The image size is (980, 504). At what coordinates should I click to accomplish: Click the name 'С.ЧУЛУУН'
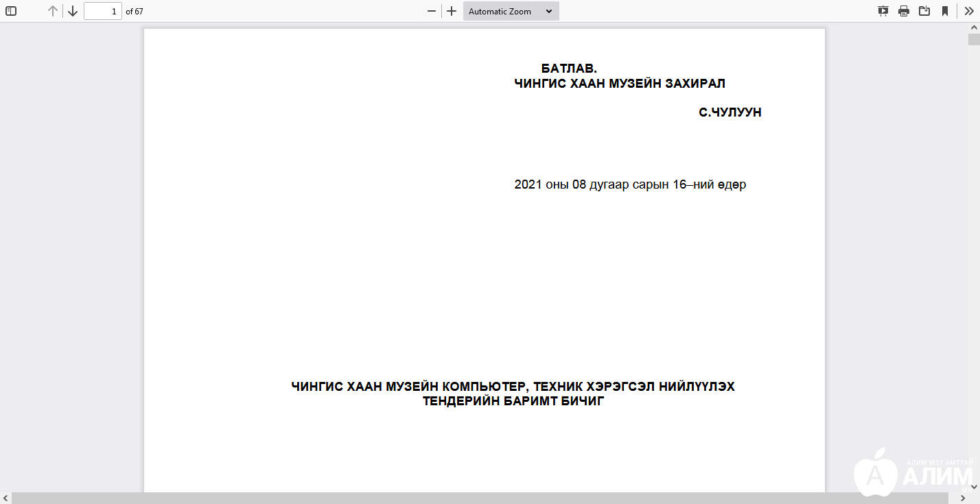[730, 112]
